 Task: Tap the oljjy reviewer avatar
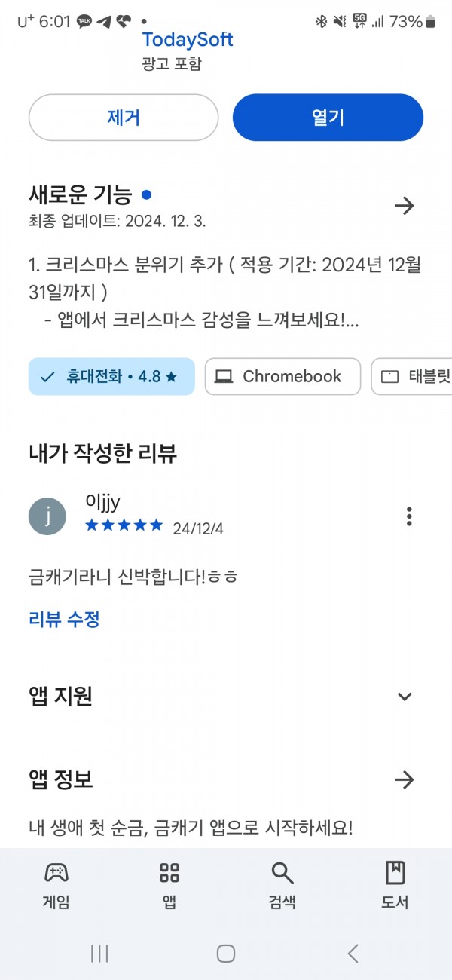point(47,516)
